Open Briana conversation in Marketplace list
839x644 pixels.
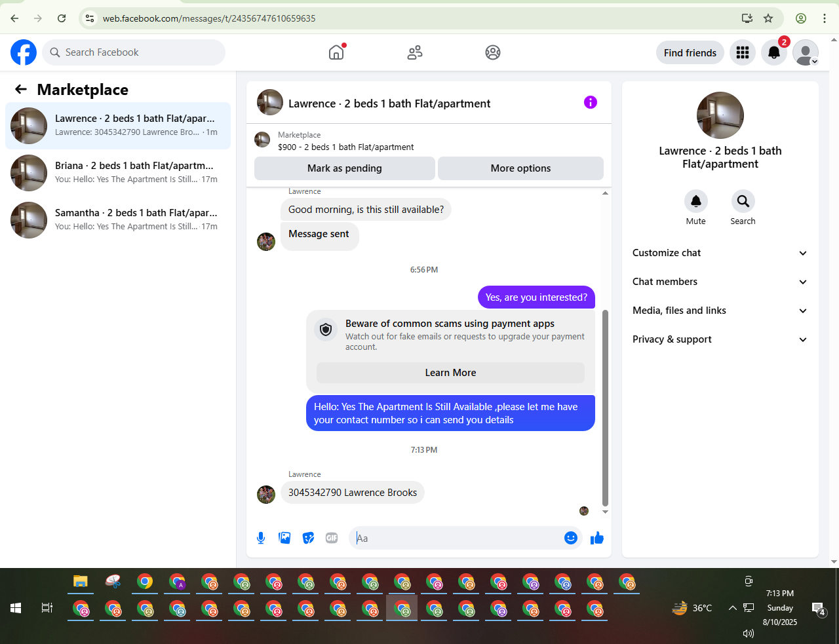coord(118,173)
